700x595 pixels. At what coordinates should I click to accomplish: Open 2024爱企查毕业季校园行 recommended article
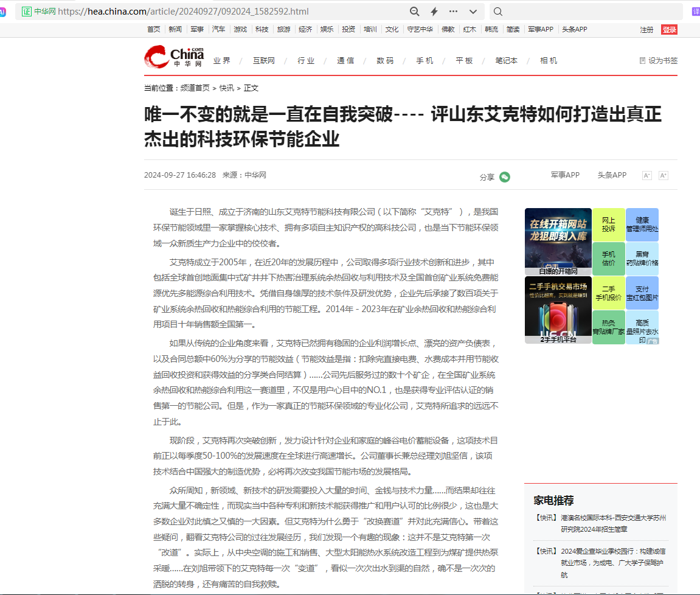(614, 563)
